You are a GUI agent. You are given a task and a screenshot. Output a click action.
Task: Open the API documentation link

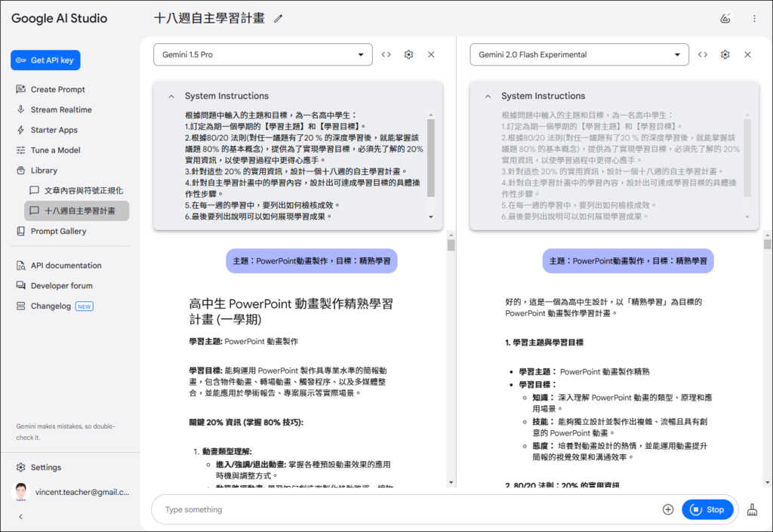[x=66, y=265]
